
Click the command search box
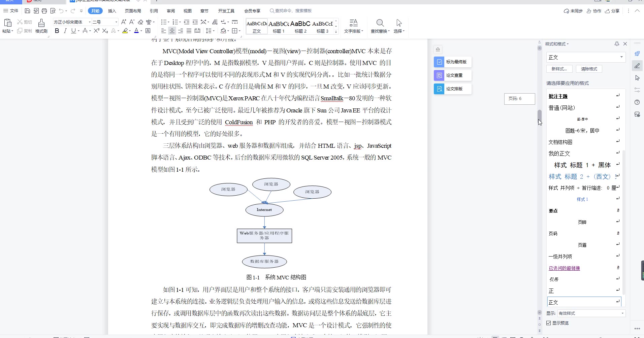coord(291,11)
